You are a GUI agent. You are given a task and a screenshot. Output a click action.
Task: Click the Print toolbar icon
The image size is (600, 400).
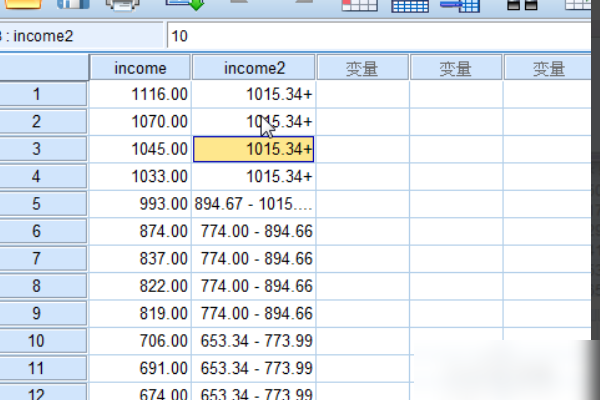tap(122, 5)
